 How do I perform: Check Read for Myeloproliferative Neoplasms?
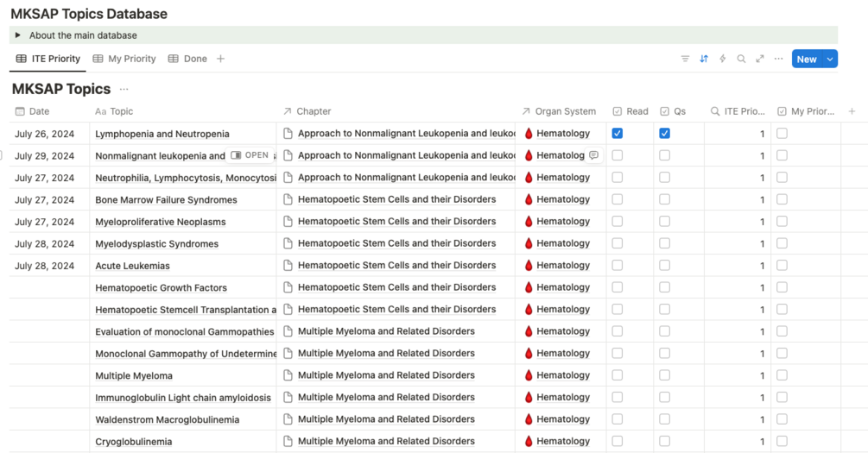pos(618,221)
